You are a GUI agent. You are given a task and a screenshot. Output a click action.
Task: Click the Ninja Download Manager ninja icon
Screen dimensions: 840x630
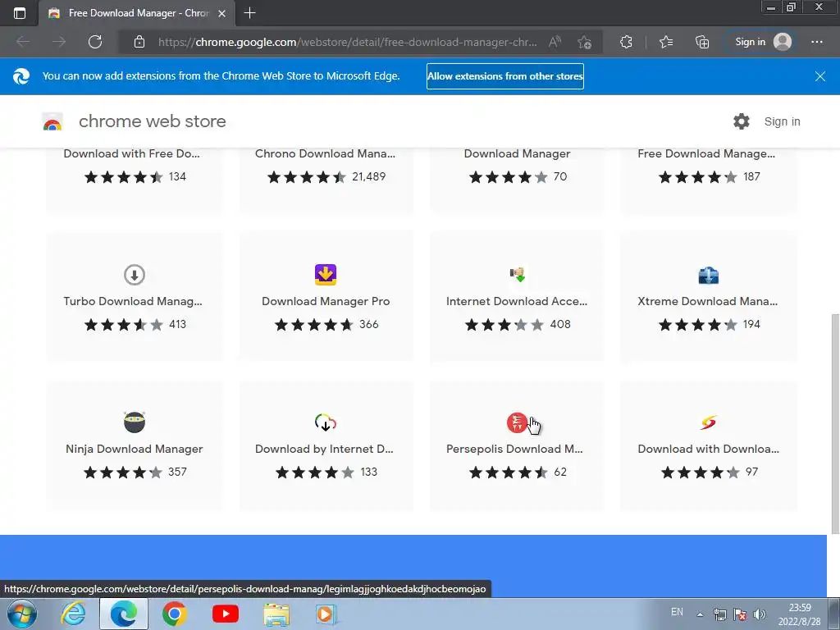pos(135,422)
